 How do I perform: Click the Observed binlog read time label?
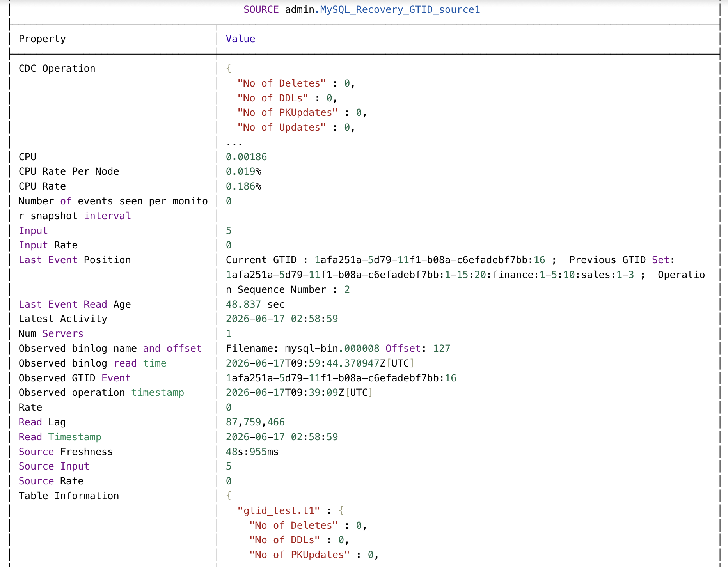point(92,363)
